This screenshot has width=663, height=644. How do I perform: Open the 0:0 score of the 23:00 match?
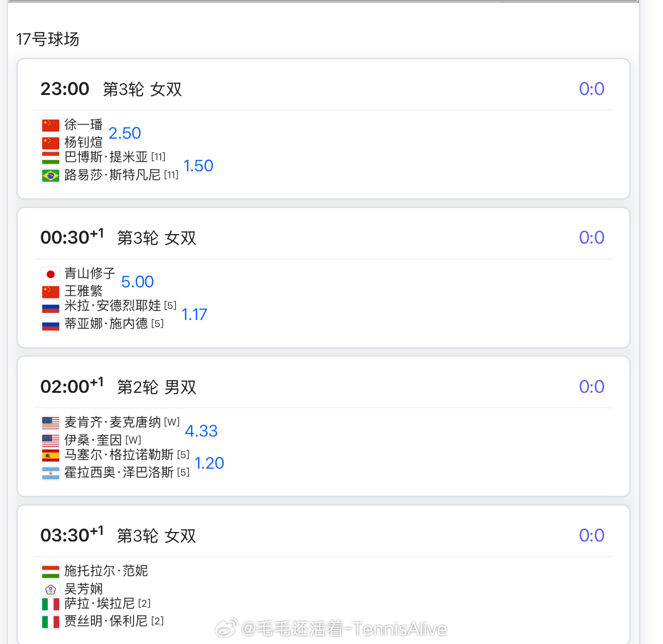(591, 89)
